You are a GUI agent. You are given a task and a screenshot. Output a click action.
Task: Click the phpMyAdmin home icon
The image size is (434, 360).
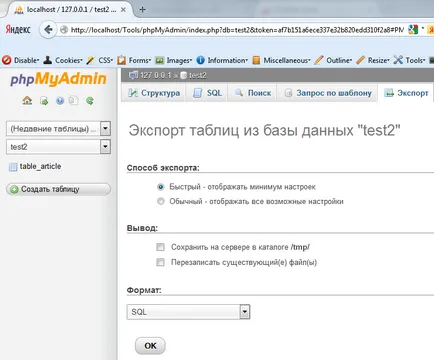pos(27,100)
